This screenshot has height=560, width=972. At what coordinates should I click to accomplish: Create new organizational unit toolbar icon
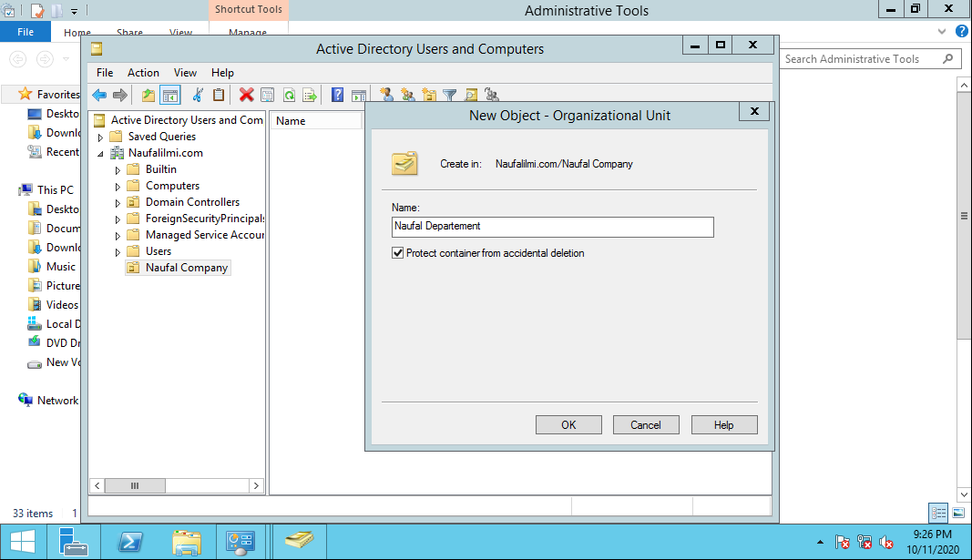[429, 95]
